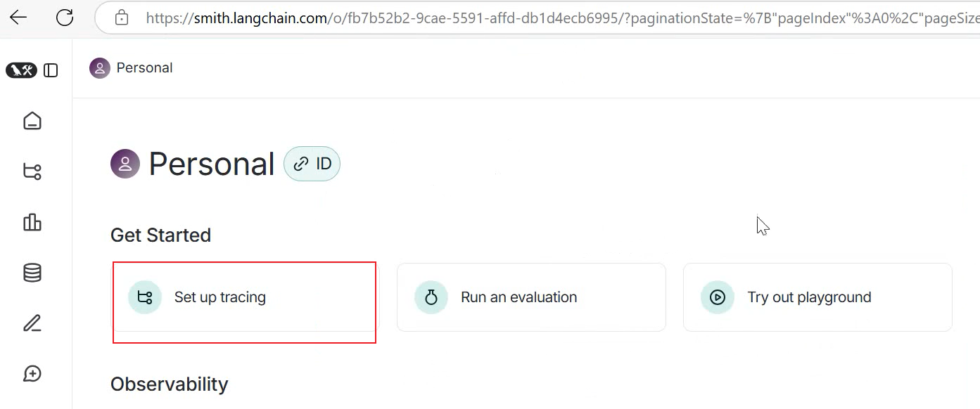Open the Home page from sidebar
Viewport: 980px width, 409px height.
coord(32,121)
